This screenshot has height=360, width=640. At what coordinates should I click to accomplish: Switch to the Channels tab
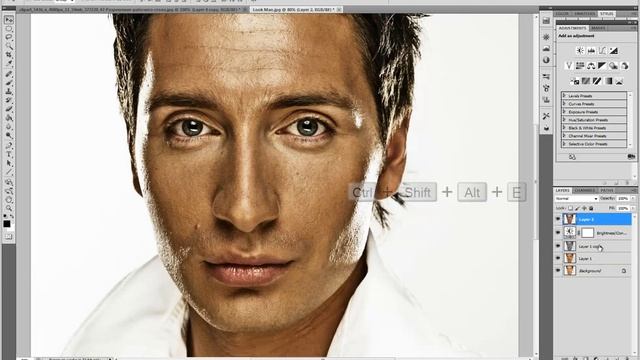584,190
